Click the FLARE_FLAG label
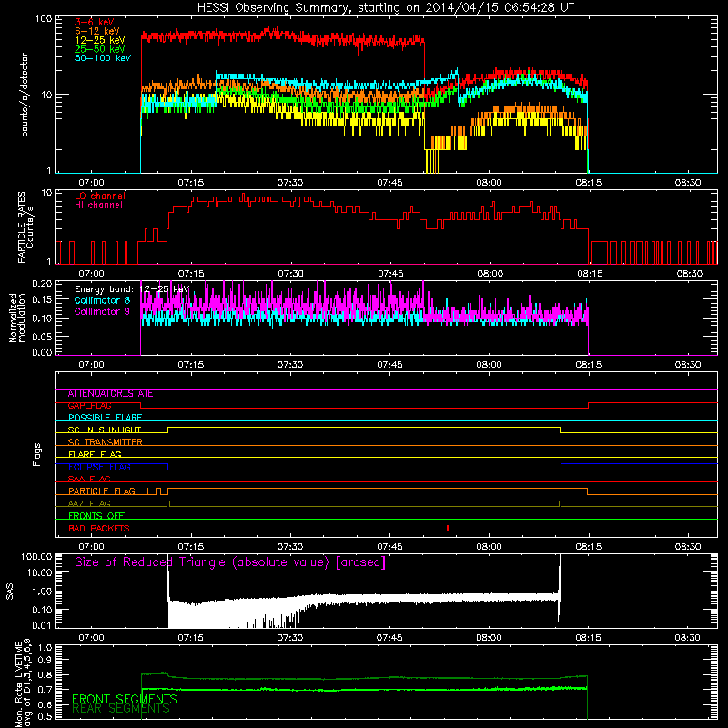This screenshot has width=728, height=728. 95,454
